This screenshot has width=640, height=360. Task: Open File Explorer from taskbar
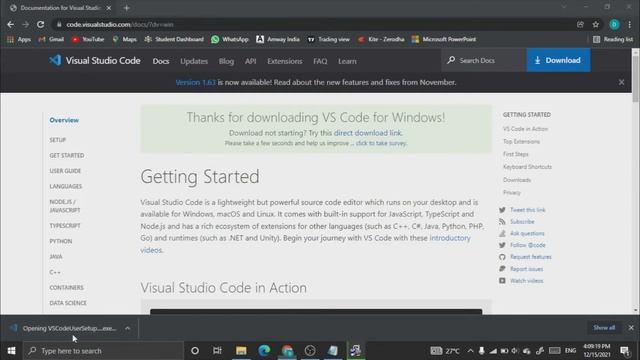[241, 351]
